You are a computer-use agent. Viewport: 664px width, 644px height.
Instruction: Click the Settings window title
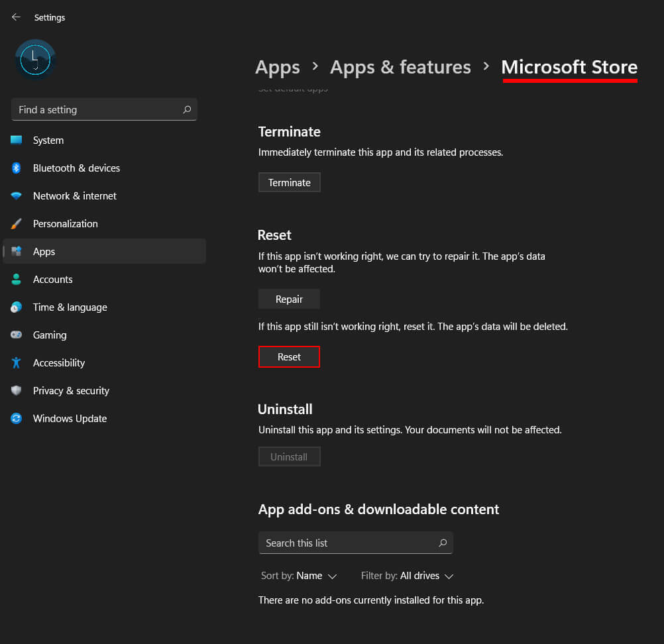click(50, 17)
